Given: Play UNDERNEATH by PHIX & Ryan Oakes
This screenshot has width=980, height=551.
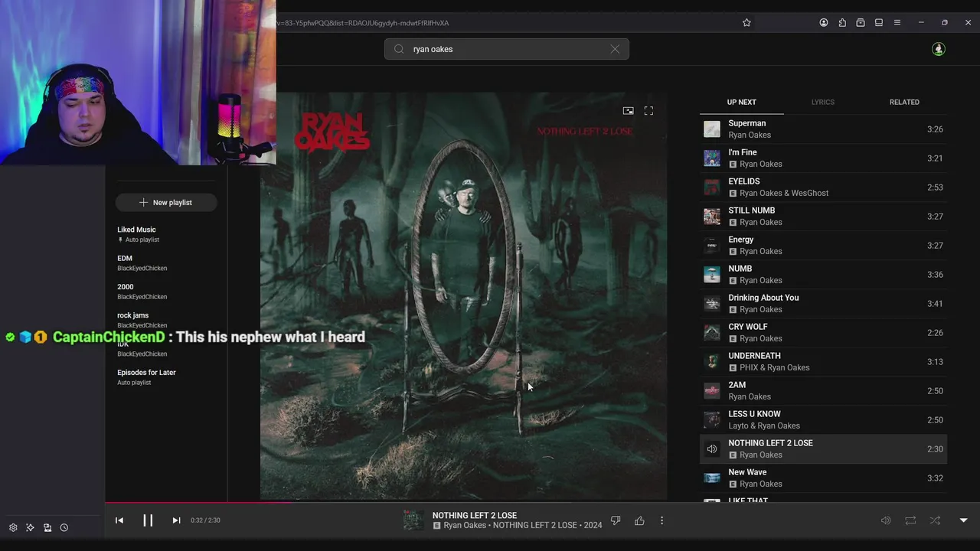Looking at the screenshot, I should click(823, 362).
